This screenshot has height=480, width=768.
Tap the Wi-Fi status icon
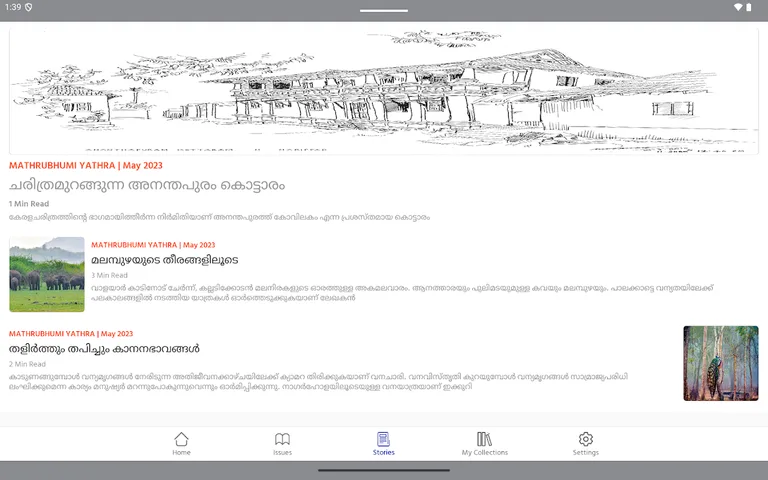(x=738, y=7)
